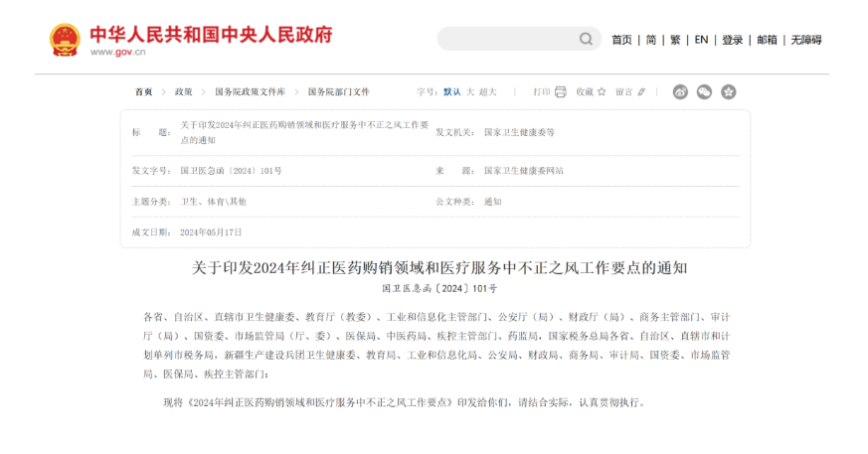Share the page to Weibo

(680, 91)
